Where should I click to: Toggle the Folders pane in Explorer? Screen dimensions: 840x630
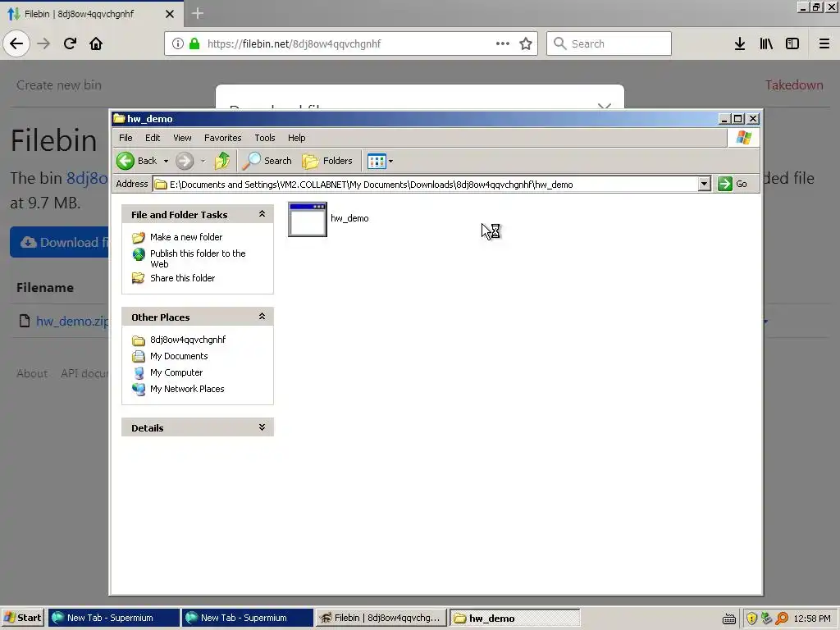[x=327, y=161]
